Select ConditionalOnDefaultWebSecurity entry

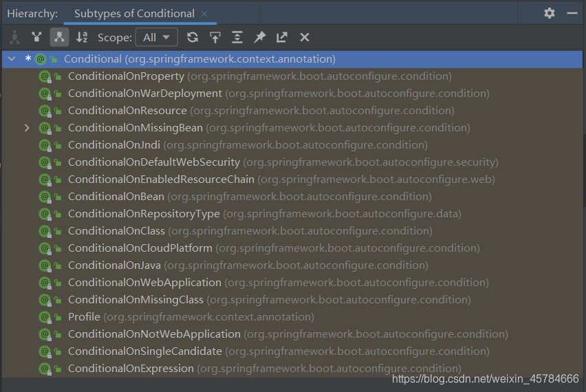(292, 162)
